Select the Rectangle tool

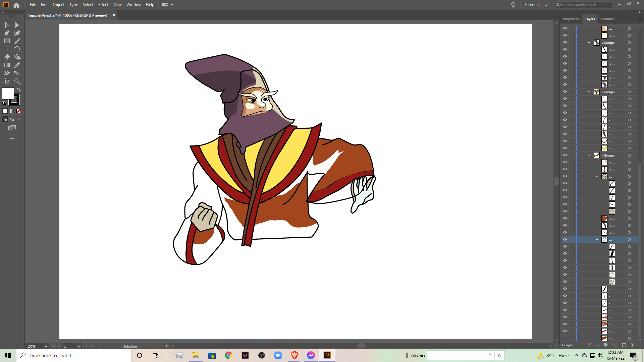point(7,41)
